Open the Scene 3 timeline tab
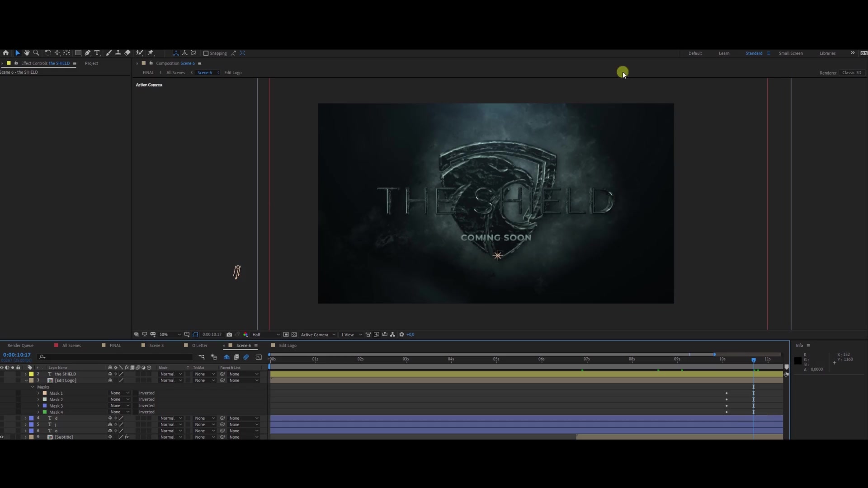868x488 pixels. (156, 346)
